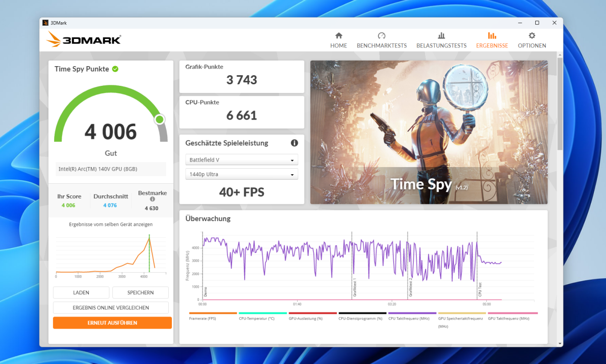Click the scrollbar up arrow
Image resolution: width=606 pixels, height=364 pixels.
pyautogui.click(x=560, y=55)
